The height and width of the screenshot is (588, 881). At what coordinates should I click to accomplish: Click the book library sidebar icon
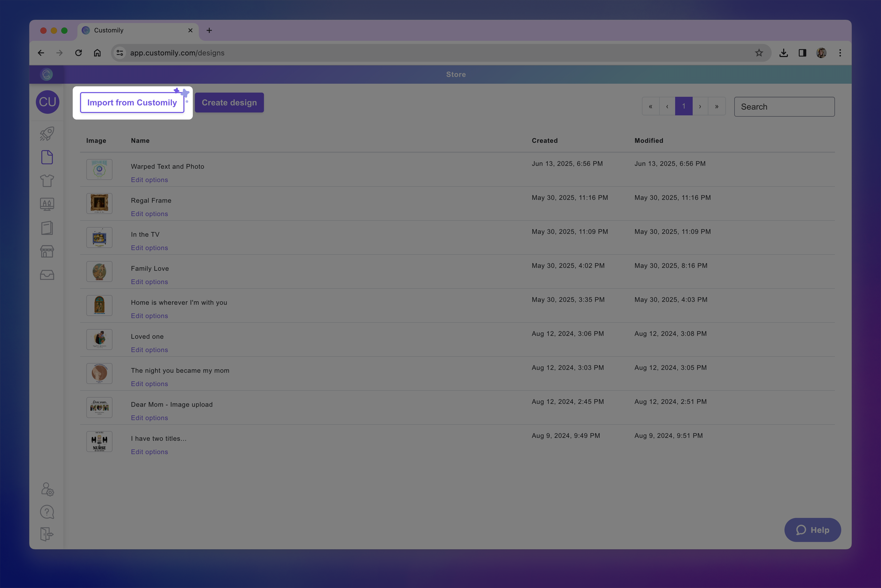pyautogui.click(x=47, y=228)
